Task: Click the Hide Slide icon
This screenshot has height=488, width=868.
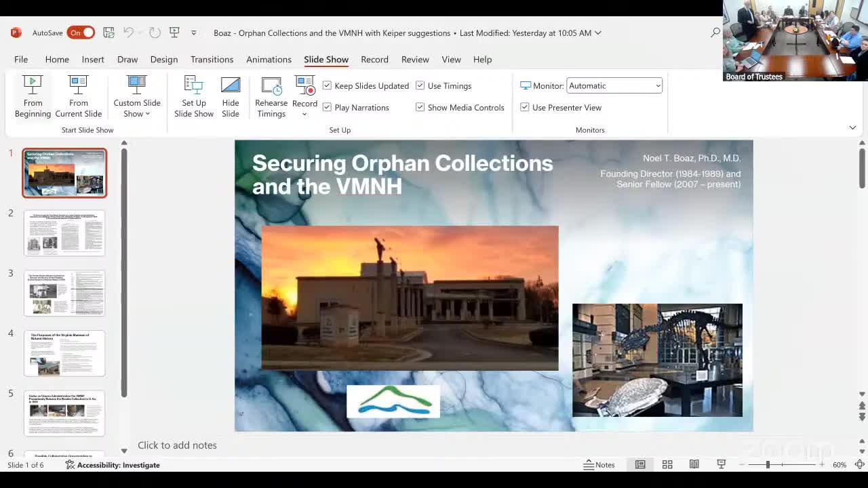Action: tap(231, 96)
